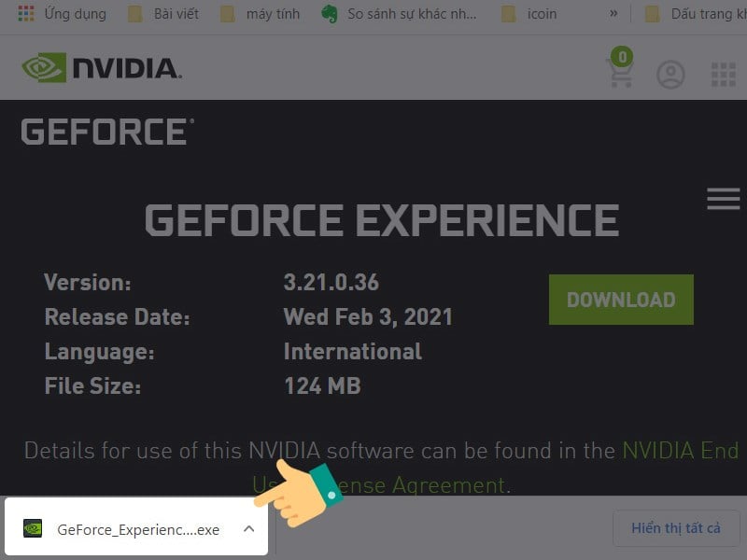Click the NVIDIA logo
This screenshot has height=560, width=747.
(102, 67)
